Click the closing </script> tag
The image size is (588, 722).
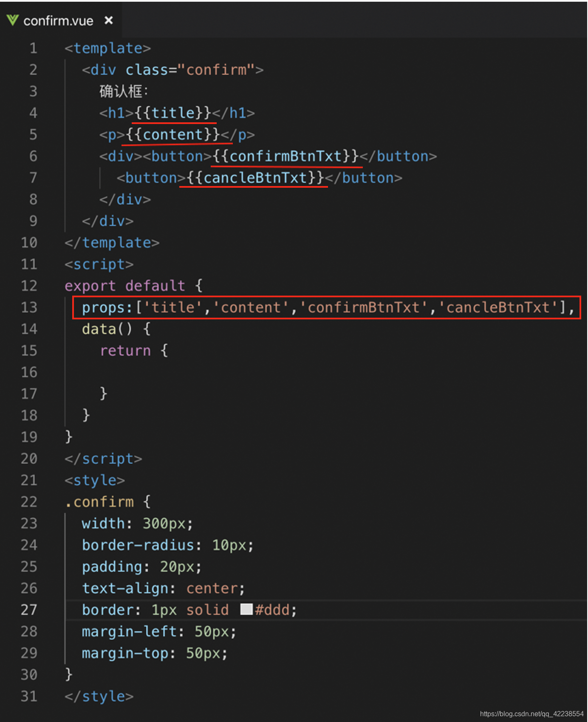104,459
